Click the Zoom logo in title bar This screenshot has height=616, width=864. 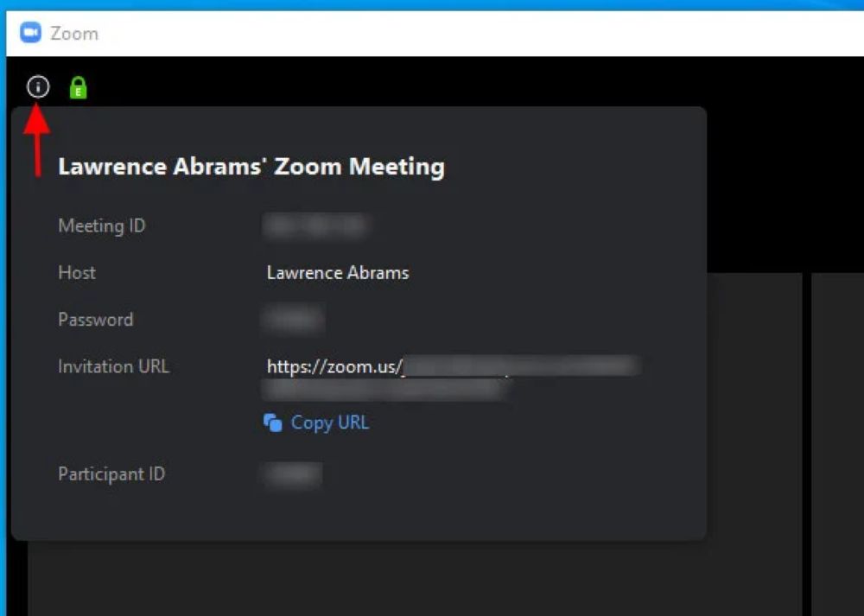[30, 34]
